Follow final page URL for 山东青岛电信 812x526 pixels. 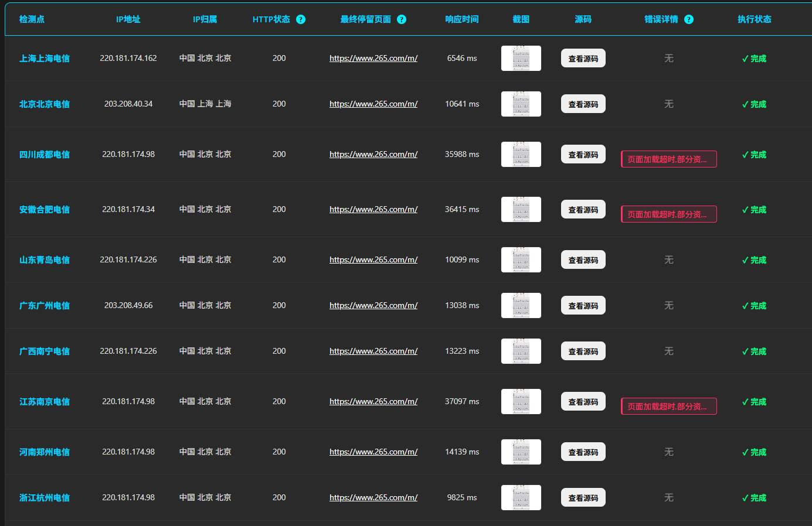click(373, 260)
